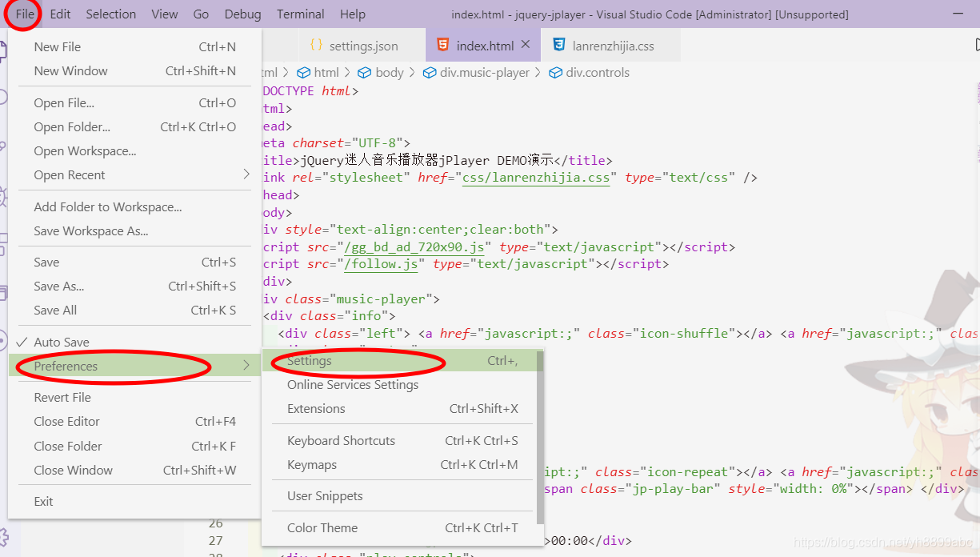Screen dimensions: 980x557
Task: Follow the /follow.js link in code
Action: point(381,264)
